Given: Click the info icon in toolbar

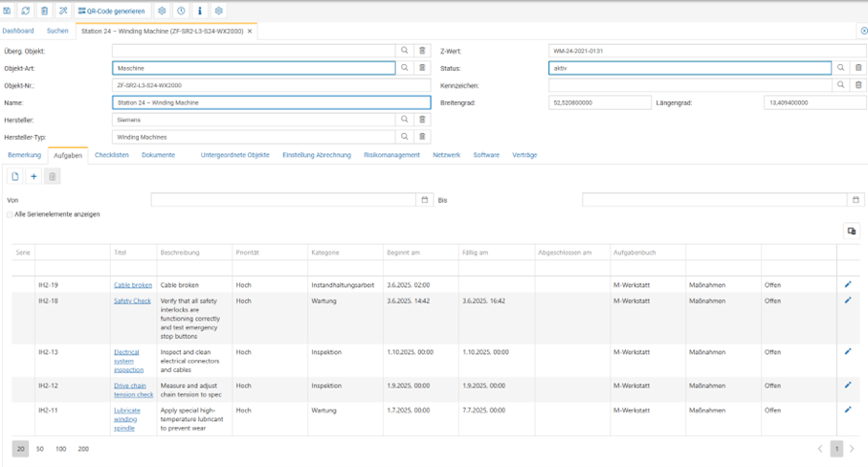Looking at the screenshot, I should pyautogui.click(x=200, y=11).
